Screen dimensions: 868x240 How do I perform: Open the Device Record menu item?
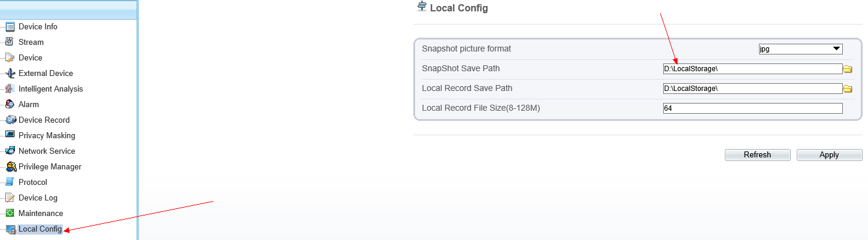click(44, 120)
